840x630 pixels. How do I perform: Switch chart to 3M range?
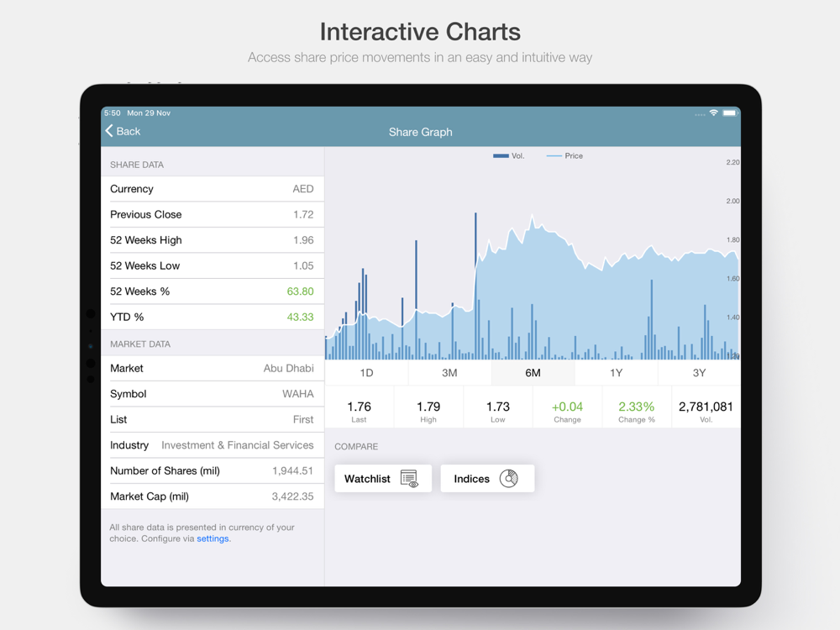point(449,373)
